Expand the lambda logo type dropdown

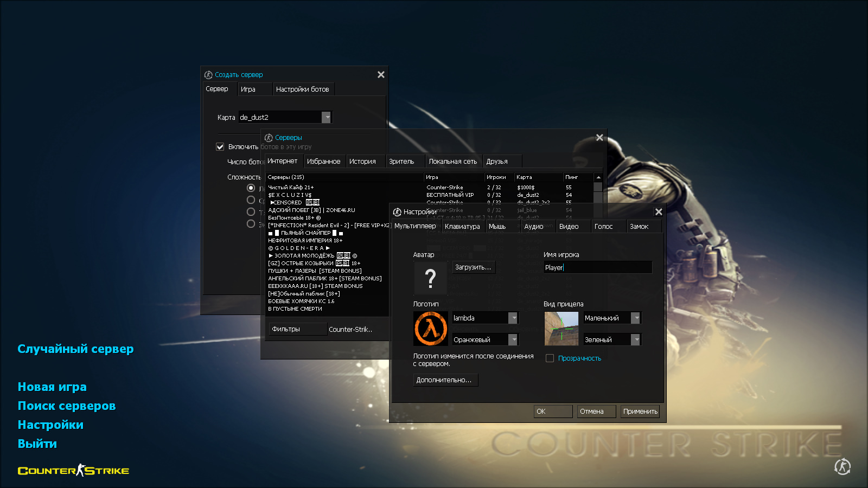pos(513,318)
